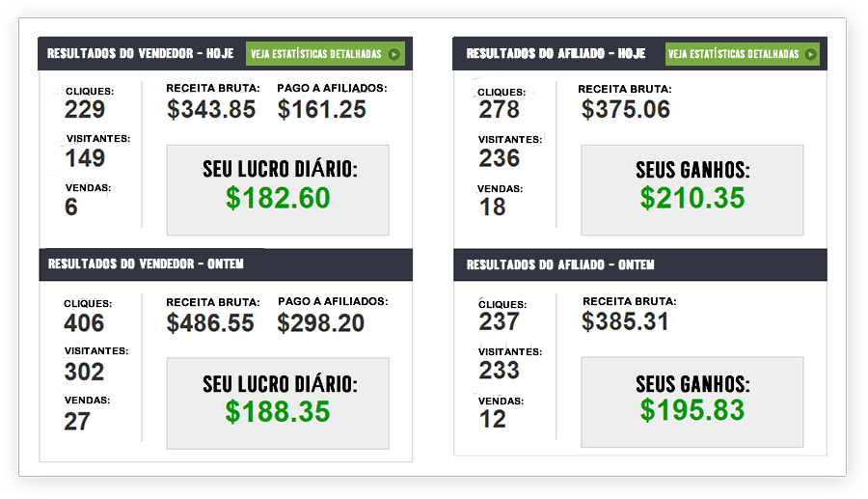Click Pago a Afiliados value $161.25
This screenshot has height=499, width=868.
coord(322,110)
